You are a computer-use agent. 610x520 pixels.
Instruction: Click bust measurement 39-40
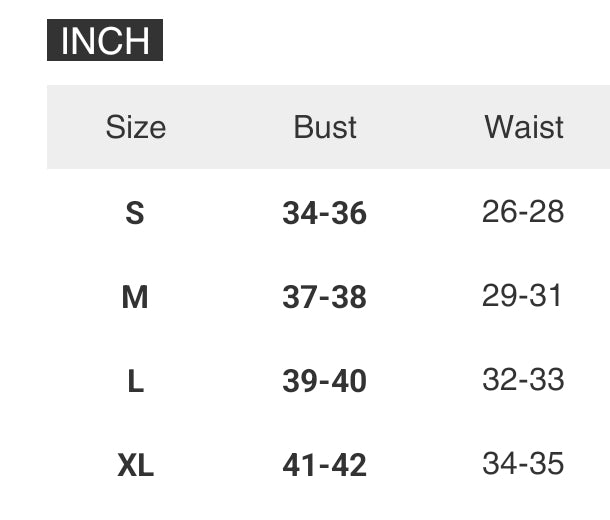click(x=324, y=381)
